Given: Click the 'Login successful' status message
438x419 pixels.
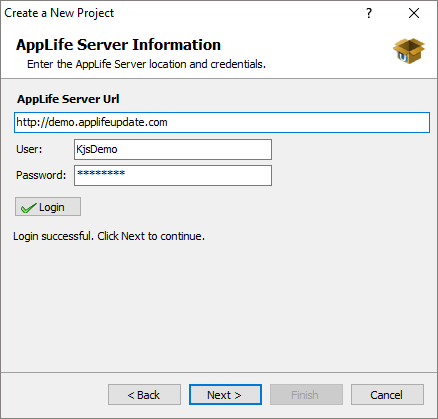Looking at the screenshot, I should point(109,236).
